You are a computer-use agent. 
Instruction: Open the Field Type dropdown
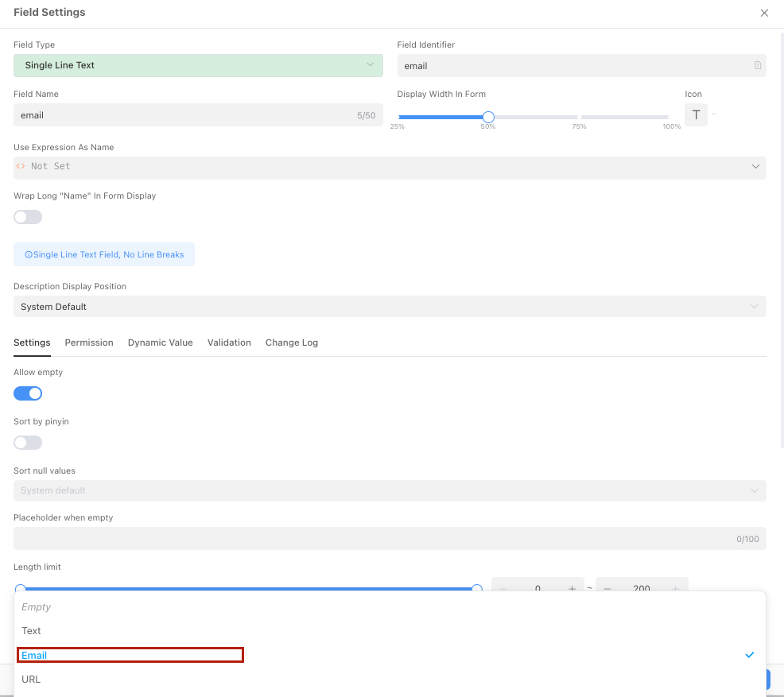(198, 64)
